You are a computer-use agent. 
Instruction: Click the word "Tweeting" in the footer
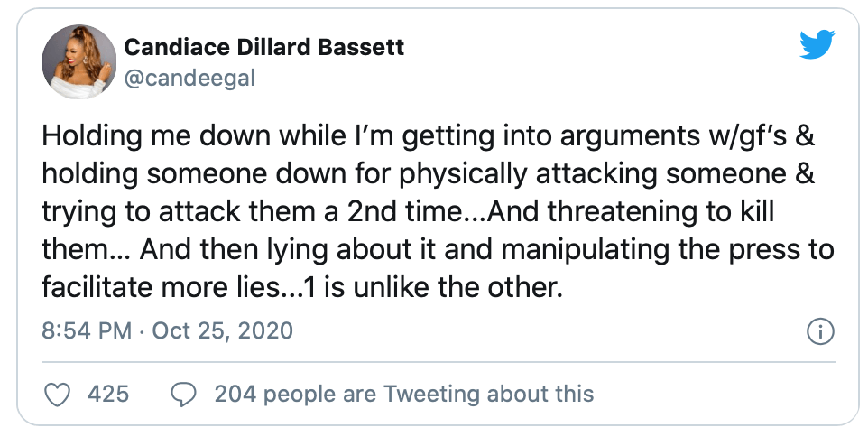pyautogui.click(x=432, y=395)
